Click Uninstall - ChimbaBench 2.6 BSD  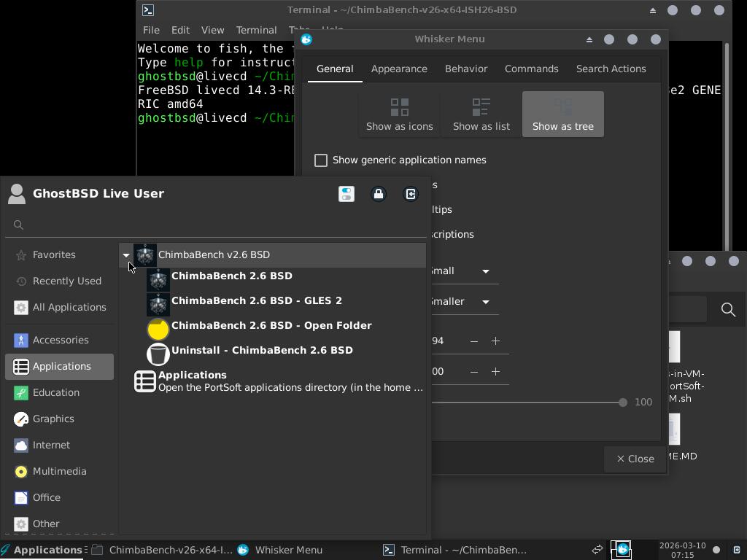286,354
